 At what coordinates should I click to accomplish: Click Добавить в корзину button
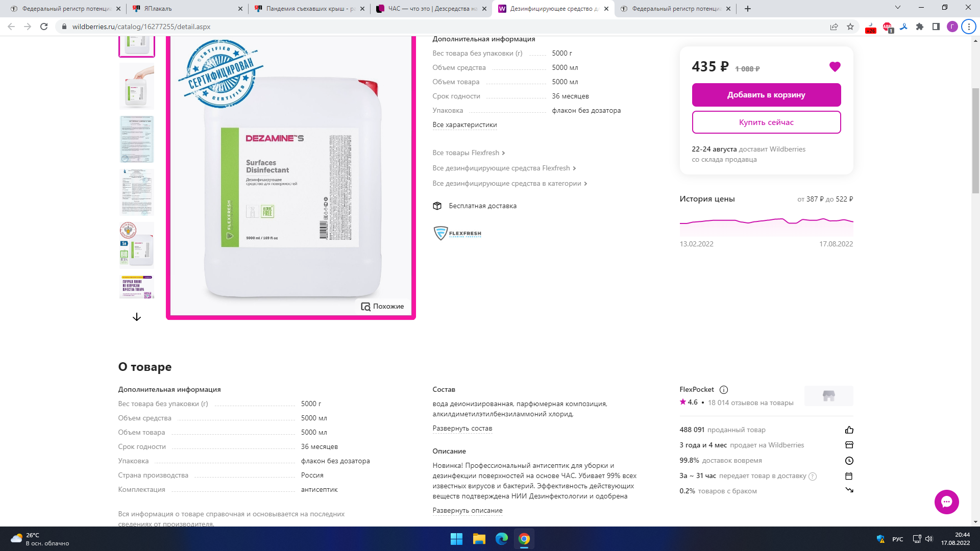[766, 95]
